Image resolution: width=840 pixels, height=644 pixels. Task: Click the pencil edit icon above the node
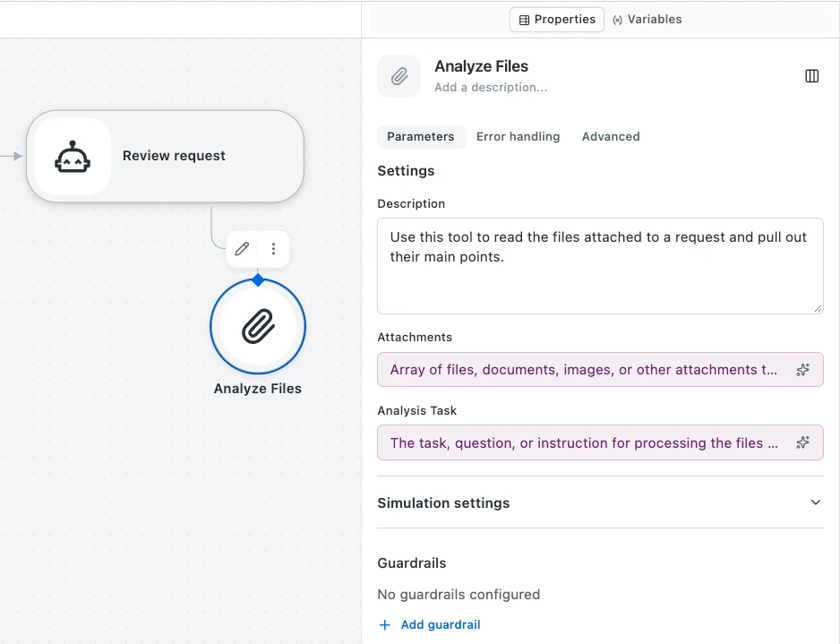click(x=242, y=249)
